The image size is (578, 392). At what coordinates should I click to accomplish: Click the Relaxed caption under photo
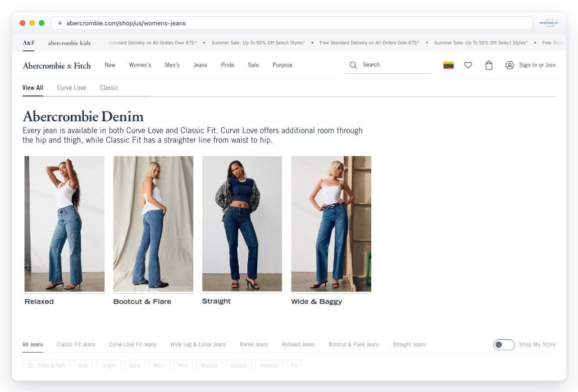coord(39,302)
